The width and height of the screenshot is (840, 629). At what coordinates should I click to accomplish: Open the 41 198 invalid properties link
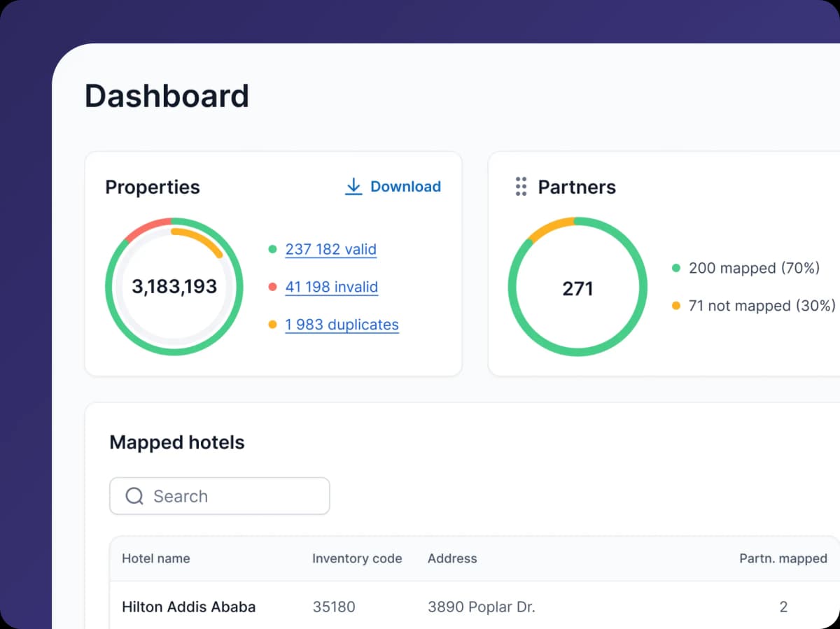[x=331, y=287]
